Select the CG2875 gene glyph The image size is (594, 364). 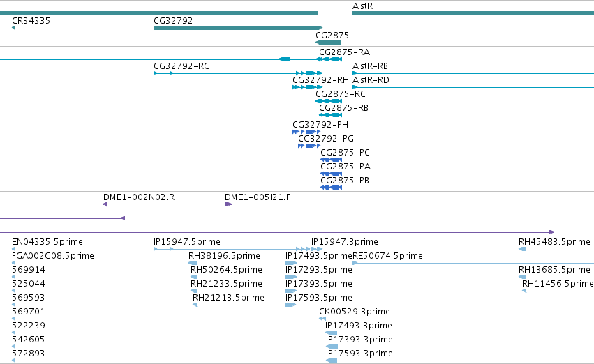pos(329,43)
